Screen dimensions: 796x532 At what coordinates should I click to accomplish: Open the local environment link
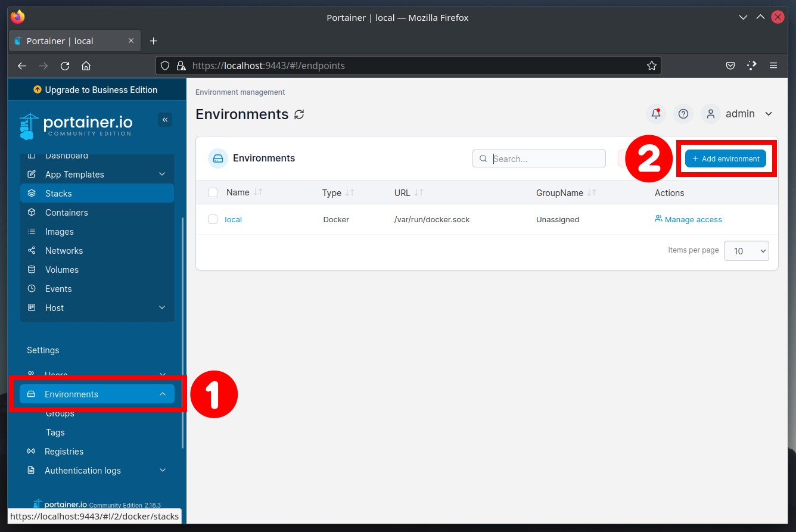point(233,219)
